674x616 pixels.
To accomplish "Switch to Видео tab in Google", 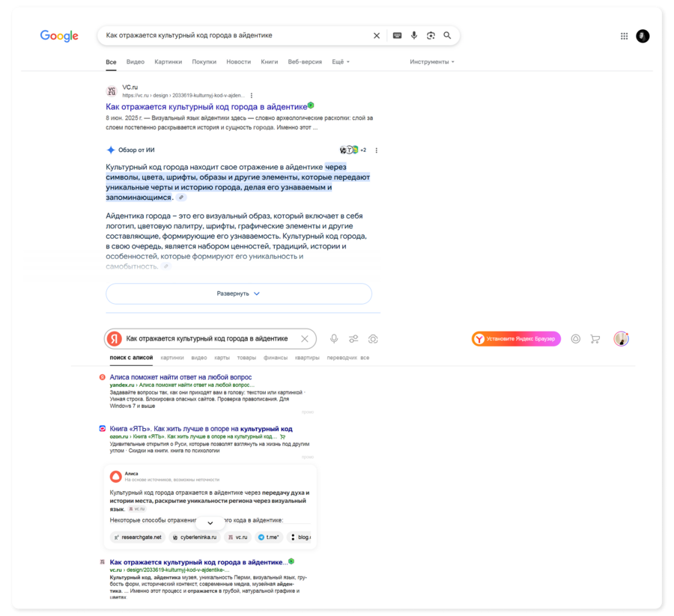I will [x=136, y=62].
